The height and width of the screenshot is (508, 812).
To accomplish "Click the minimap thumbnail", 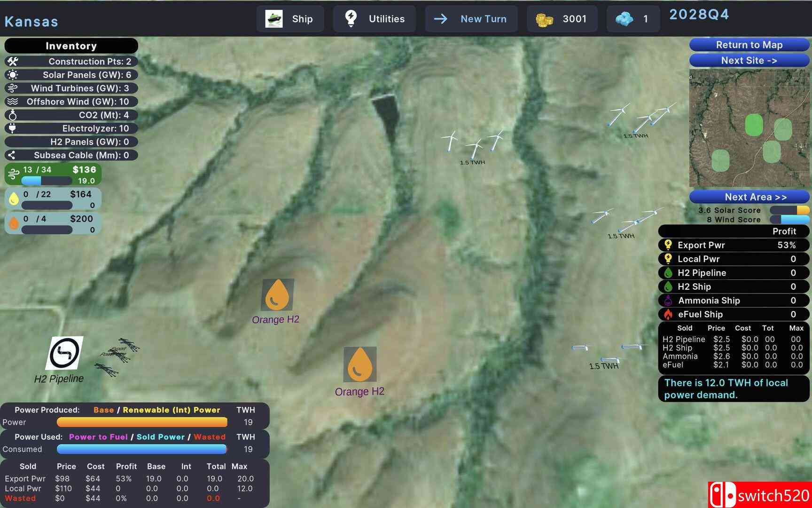I will [749, 128].
